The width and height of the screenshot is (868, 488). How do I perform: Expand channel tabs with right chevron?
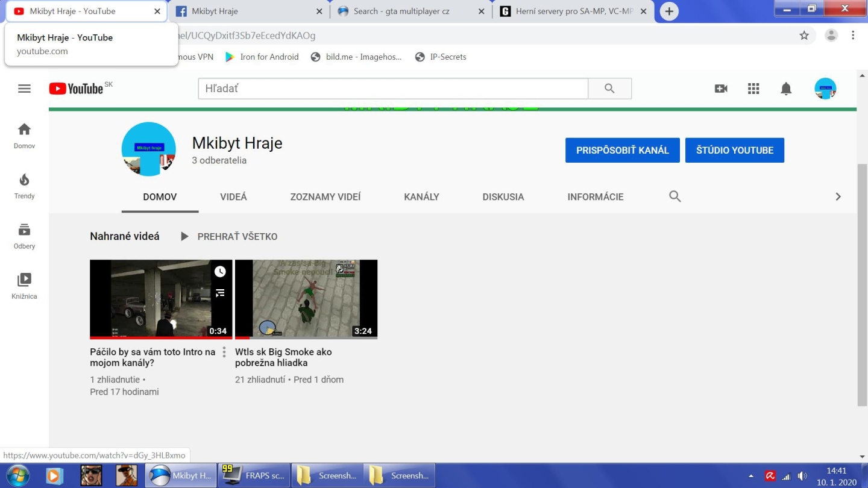(838, 196)
